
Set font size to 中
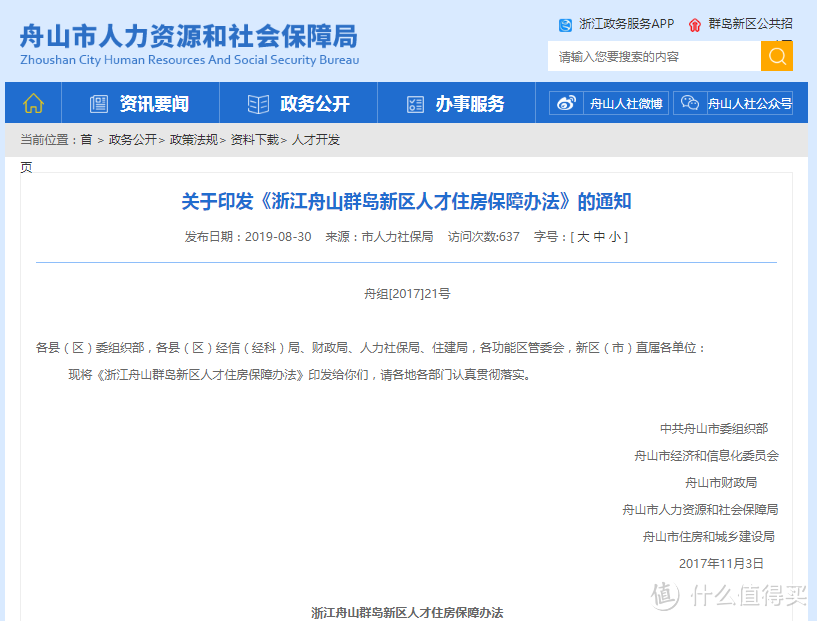pyautogui.click(x=599, y=237)
